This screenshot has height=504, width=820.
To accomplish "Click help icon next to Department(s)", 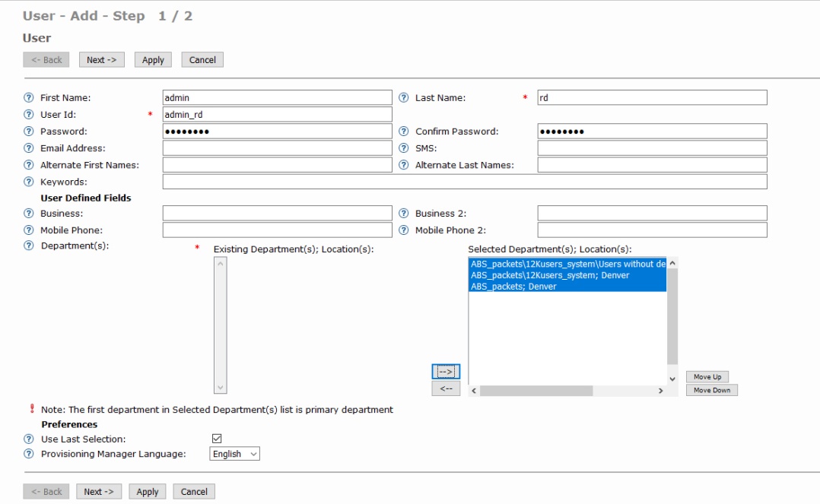I will point(29,246).
